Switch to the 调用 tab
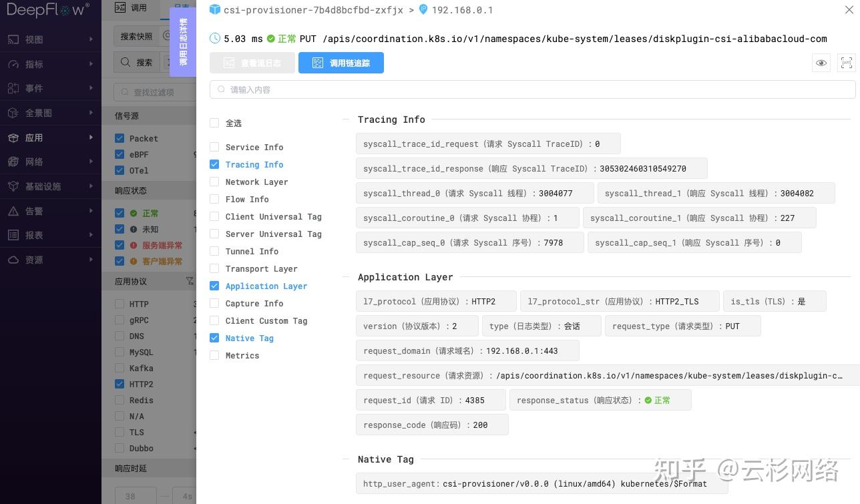Screen dimensions: 860x504 [x=128, y=8]
